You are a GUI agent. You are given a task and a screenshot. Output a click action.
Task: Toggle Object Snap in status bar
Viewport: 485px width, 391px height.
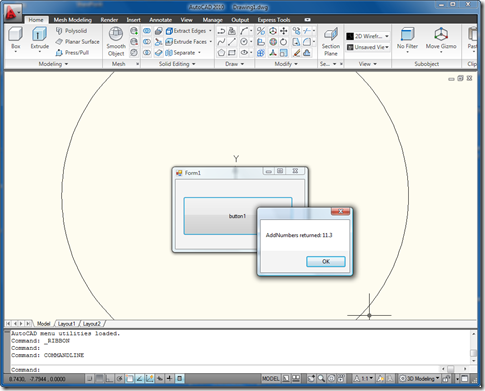click(130, 378)
